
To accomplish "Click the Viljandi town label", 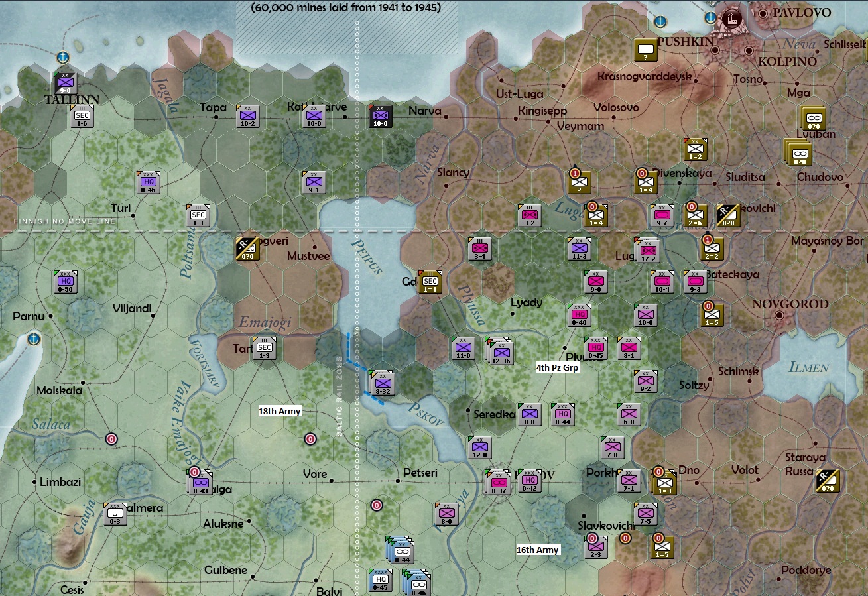I will [x=132, y=308].
